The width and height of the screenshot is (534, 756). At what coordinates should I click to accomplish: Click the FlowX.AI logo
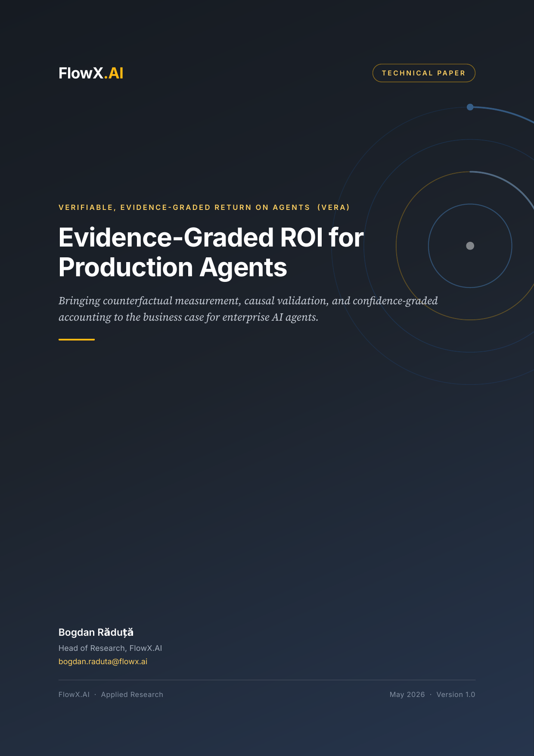[91, 73]
